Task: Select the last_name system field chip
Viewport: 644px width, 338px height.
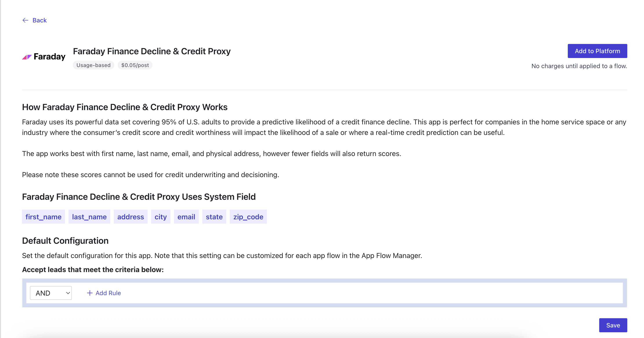Action: 89,217
